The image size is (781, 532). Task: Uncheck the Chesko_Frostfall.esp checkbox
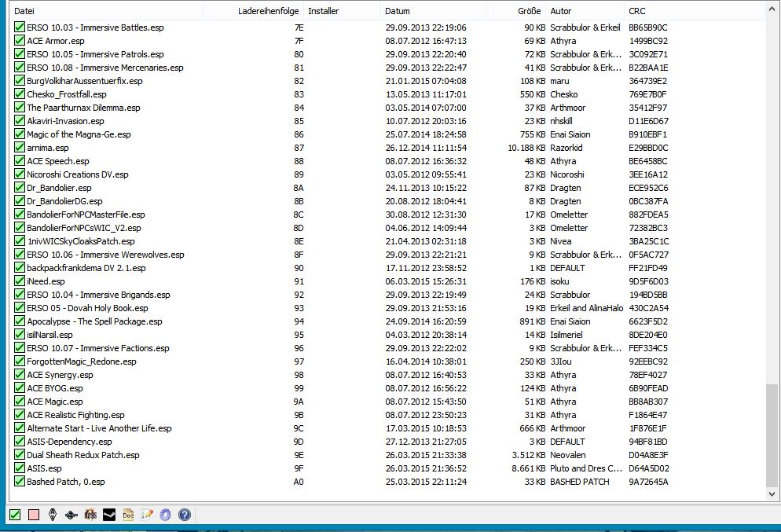(20, 94)
